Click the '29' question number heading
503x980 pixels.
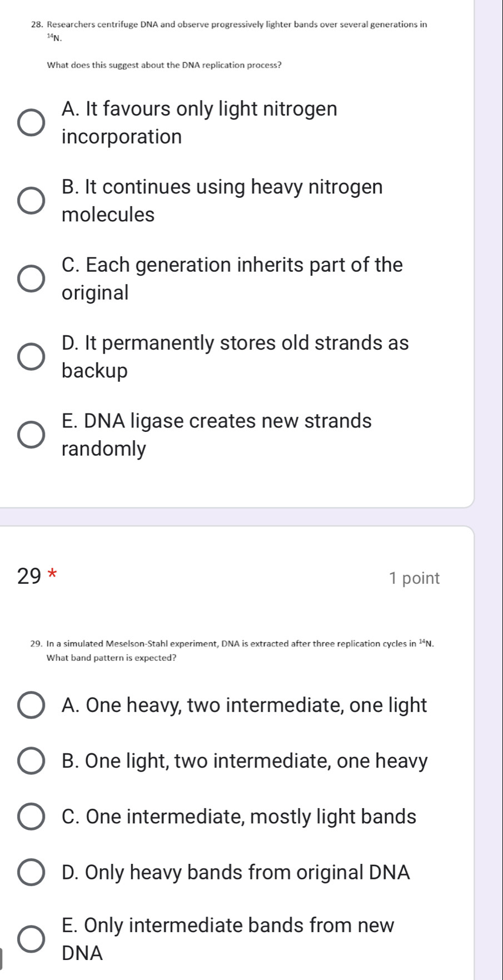(x=29, y=577)
